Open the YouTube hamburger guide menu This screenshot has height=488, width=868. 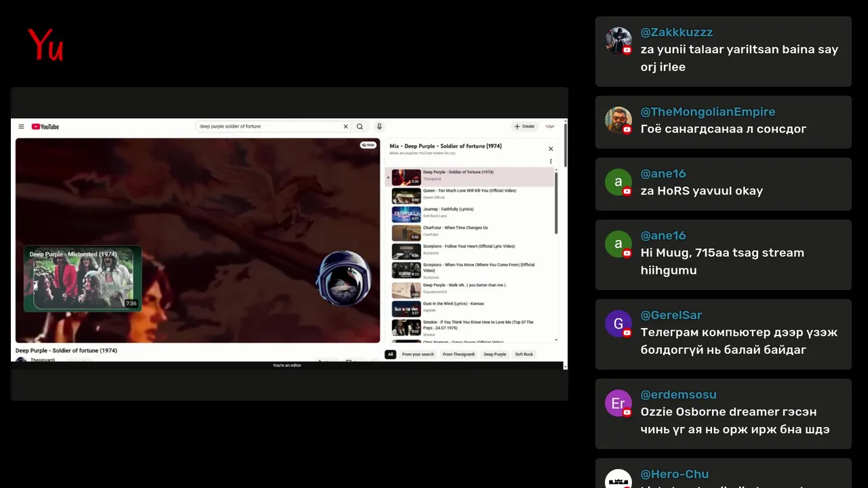point(21,127)
